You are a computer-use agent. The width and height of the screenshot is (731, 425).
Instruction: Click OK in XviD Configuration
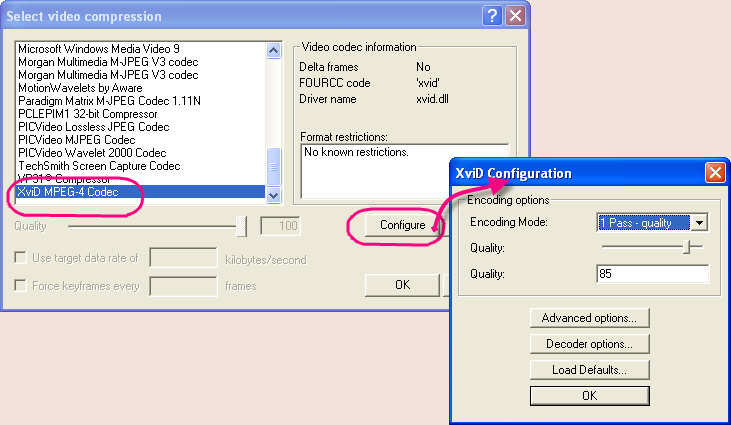pyautogui.click(x=589, y=396)
